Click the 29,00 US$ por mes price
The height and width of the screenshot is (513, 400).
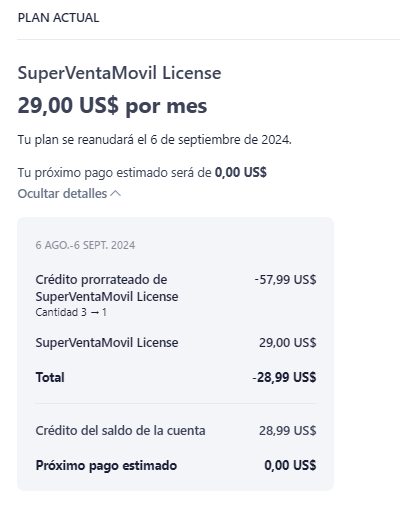[x=112, y=106]
